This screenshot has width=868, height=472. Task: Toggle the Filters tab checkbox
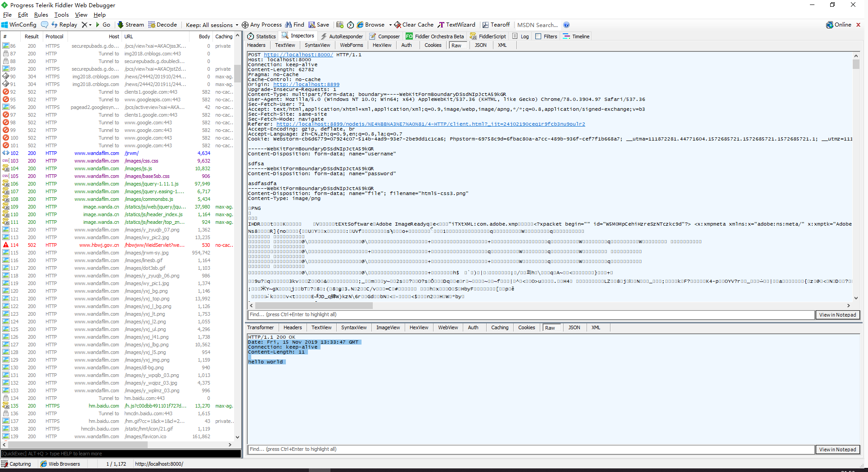[x=538, y=36]
